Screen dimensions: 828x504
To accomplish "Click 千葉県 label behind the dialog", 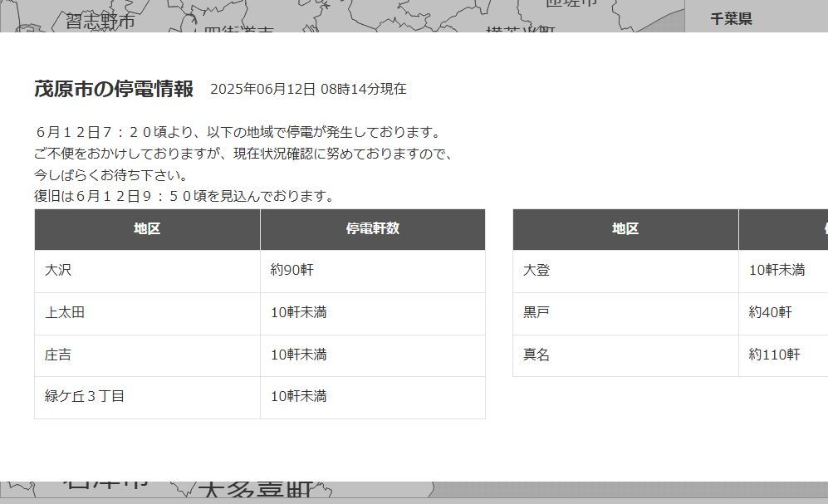I will [732, 19].
